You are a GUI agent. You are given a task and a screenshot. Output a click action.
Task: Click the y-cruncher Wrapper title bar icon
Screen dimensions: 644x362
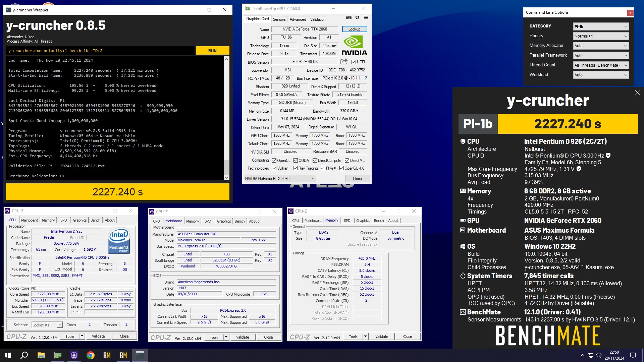coord(8,10)
